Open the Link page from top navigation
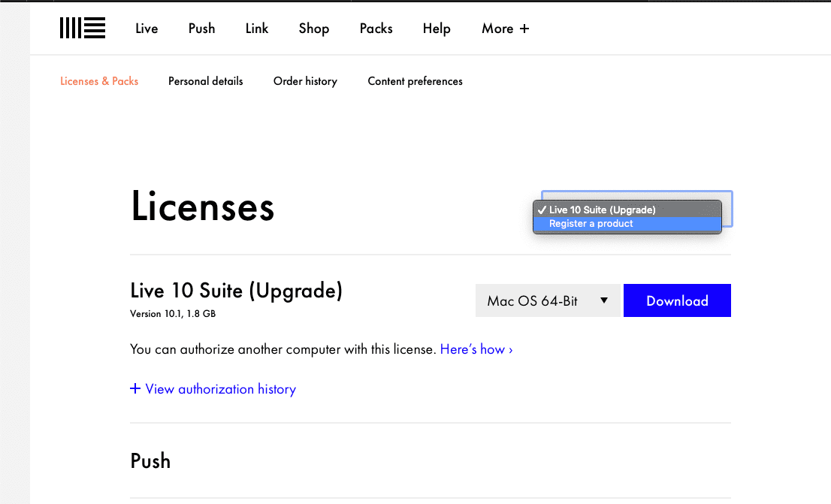This screenshot has height=504, width=831. coord(257,29)
